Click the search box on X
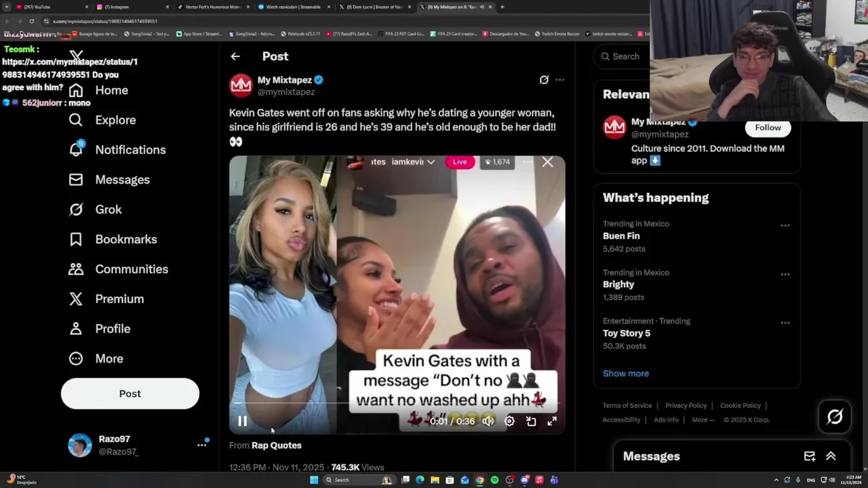Image resolution: width=868 pixels, height=488 pixels. pos(620,56)
